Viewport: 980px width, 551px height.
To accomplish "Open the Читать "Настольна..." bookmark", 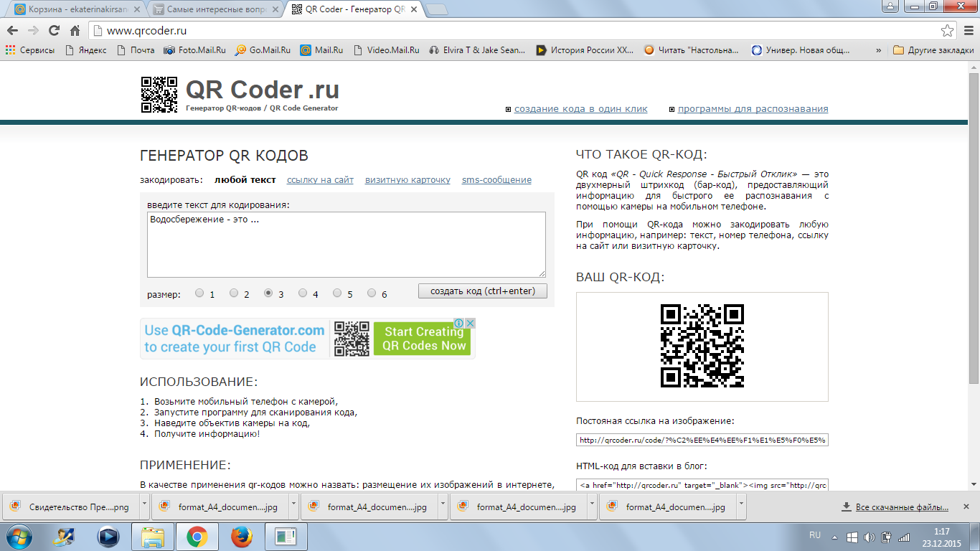I will tap(692, 50).
